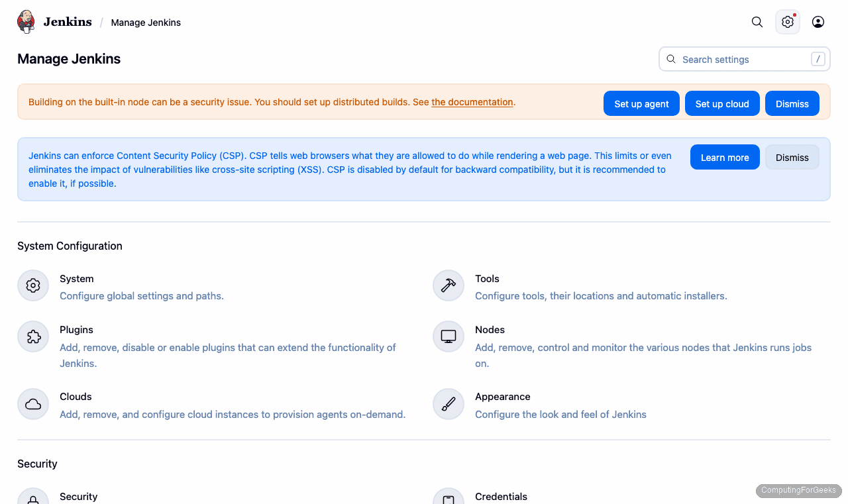Open Plugins via the puzzle piece icon
This screenshot has height=504, width=848.
(x=33, y=336)
